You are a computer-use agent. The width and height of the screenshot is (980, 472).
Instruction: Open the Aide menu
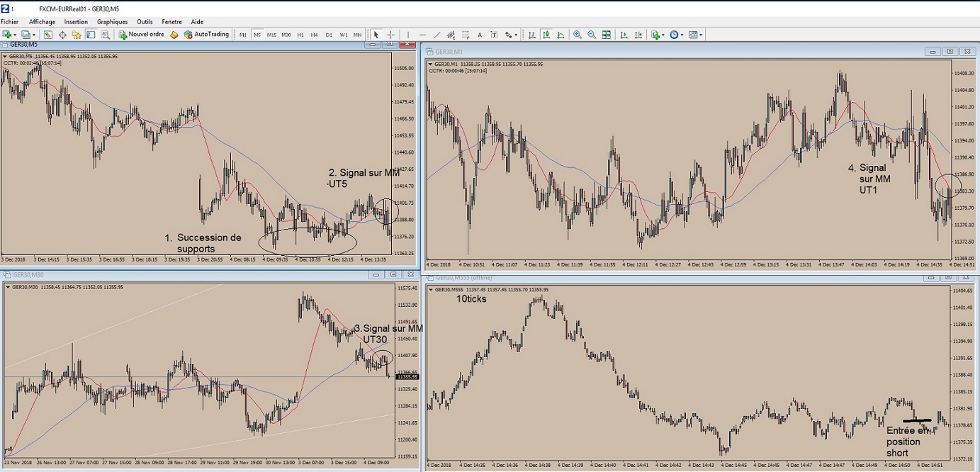click(197, 22)
